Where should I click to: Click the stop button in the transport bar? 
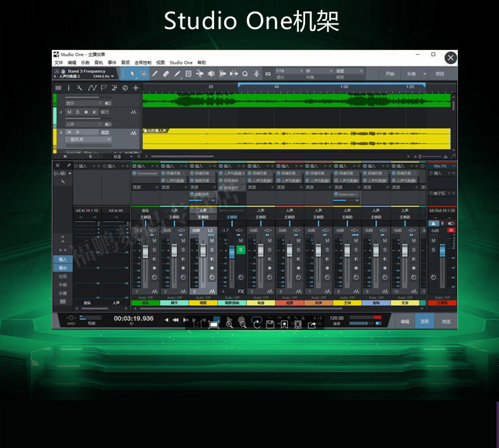[217, 319]
